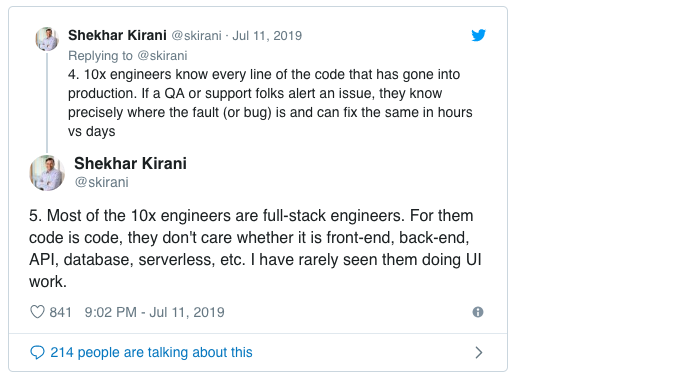Viewport: 680px width, 384px height.
Task: Expand the conversation with the chevron arrow
Action: coord(479,352)
